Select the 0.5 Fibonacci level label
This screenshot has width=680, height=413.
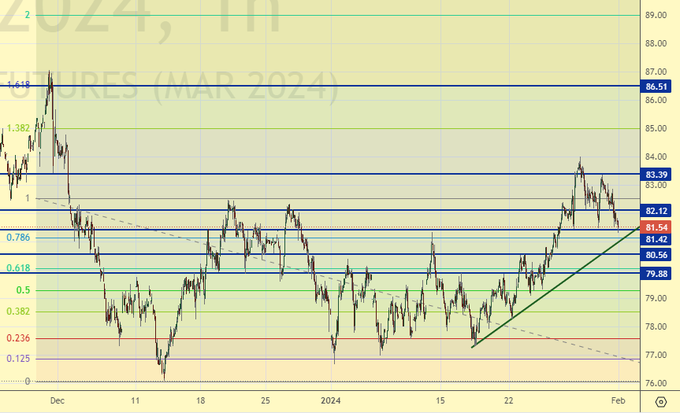pyautogui.click(x=22, y=290)
